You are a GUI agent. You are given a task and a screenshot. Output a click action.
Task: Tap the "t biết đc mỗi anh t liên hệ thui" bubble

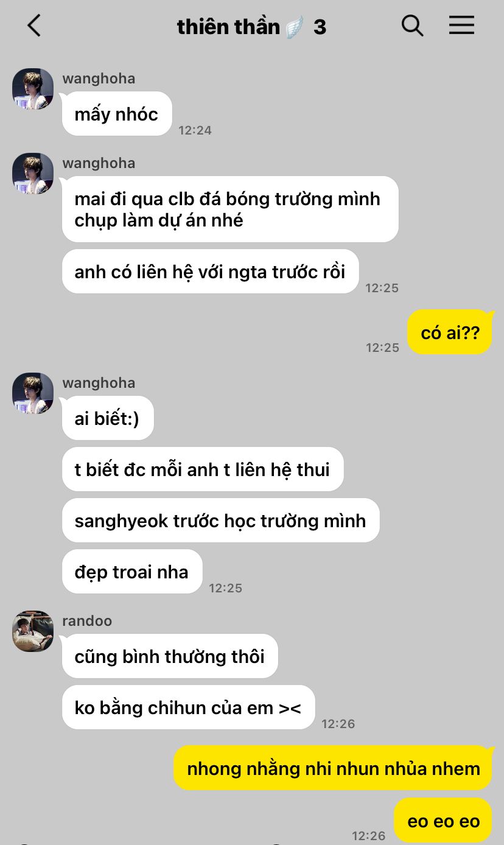(x=203, y=469)
